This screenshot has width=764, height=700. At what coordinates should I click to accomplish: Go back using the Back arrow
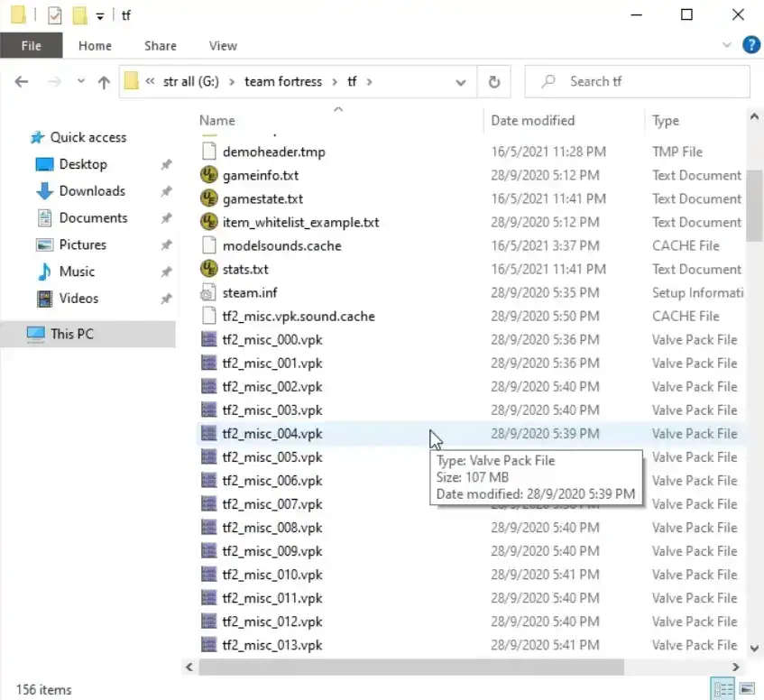pos(22,81)
